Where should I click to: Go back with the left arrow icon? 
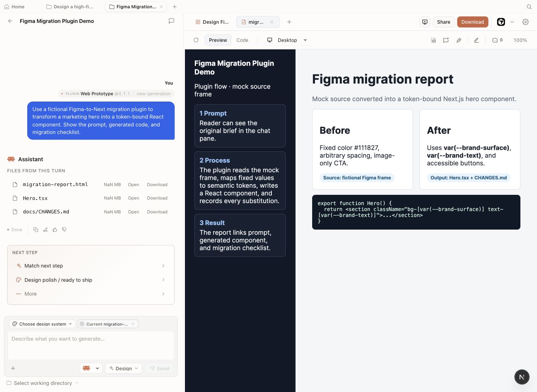[x=10, y=21]
